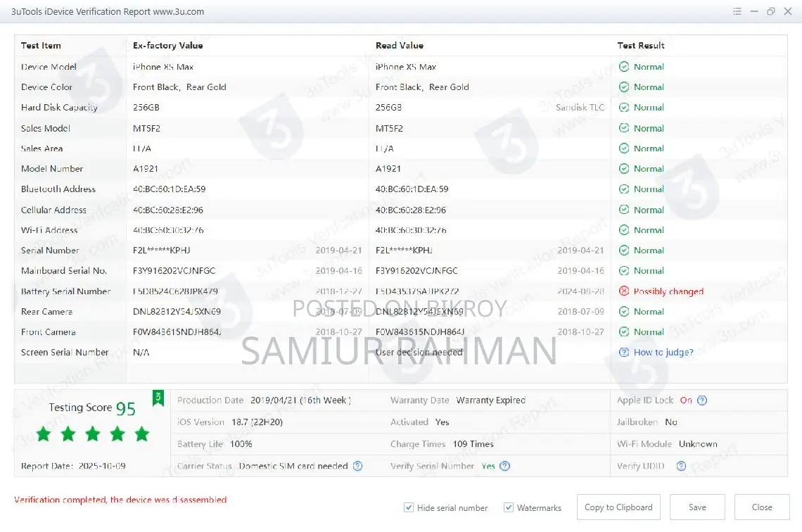This screenshot has width=802, height=532.
Task: Click the Ex-factory A1921 cell
Action: tap(145, 169)
